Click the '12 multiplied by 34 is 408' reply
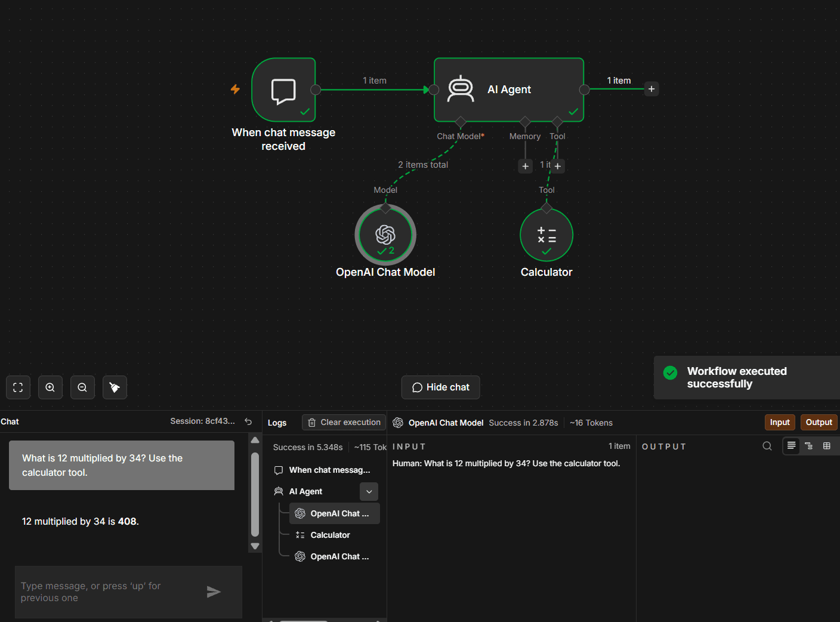840x622 pixels. pyautogui.click(x=81, y=521)
